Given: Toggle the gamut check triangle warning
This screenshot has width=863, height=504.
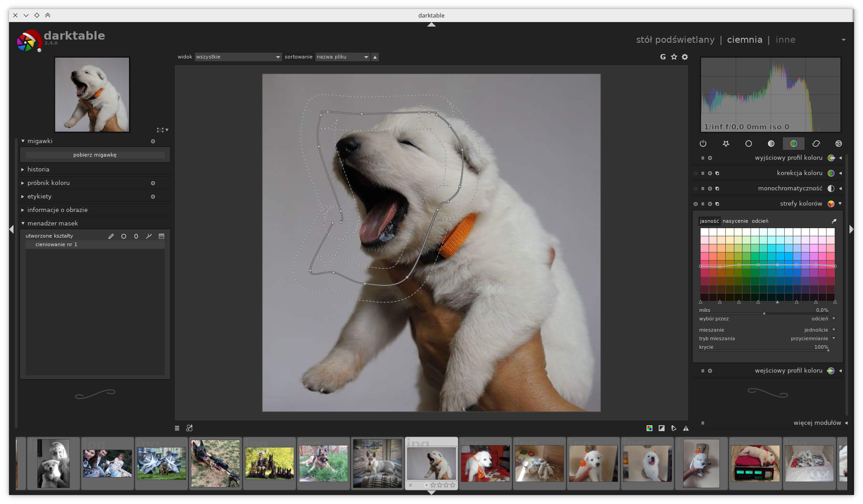Looking at the screenshot, I should point(686,428).
